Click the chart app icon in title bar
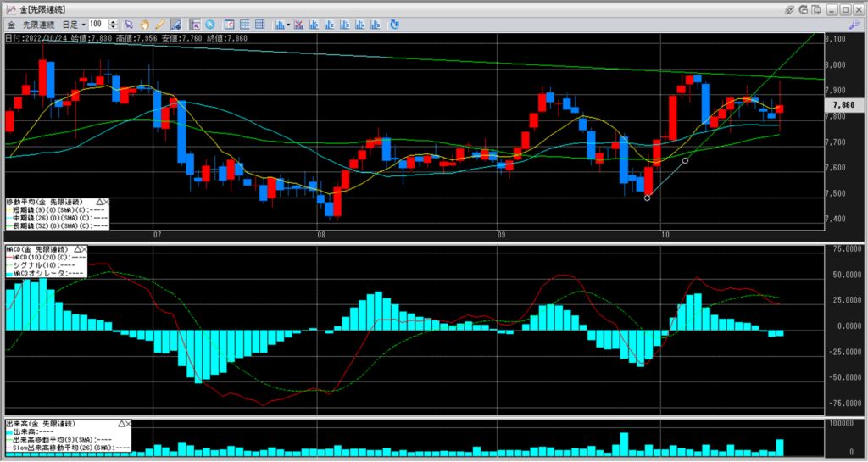 tap(10, 9)
